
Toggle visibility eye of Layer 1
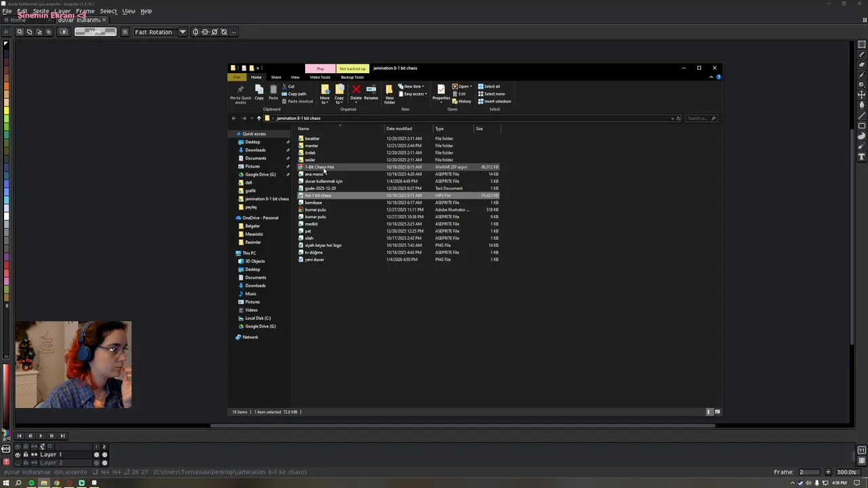pos(18,455)
